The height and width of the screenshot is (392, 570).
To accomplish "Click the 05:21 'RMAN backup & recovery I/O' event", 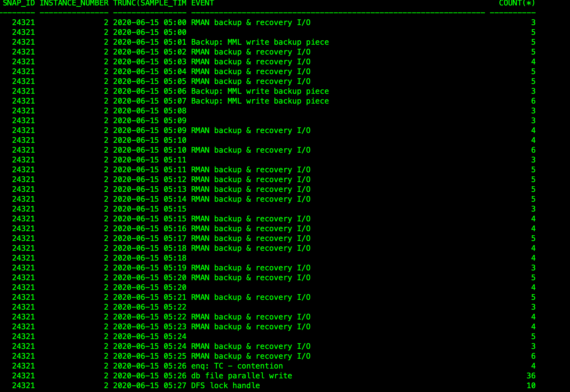I will coord(251,297).
